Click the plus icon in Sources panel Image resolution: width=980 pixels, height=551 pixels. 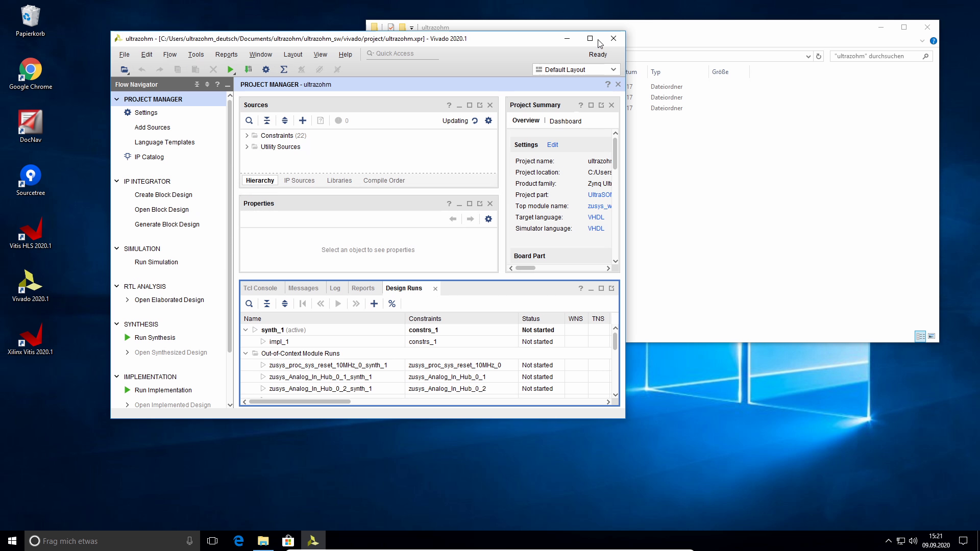[303, 121]
